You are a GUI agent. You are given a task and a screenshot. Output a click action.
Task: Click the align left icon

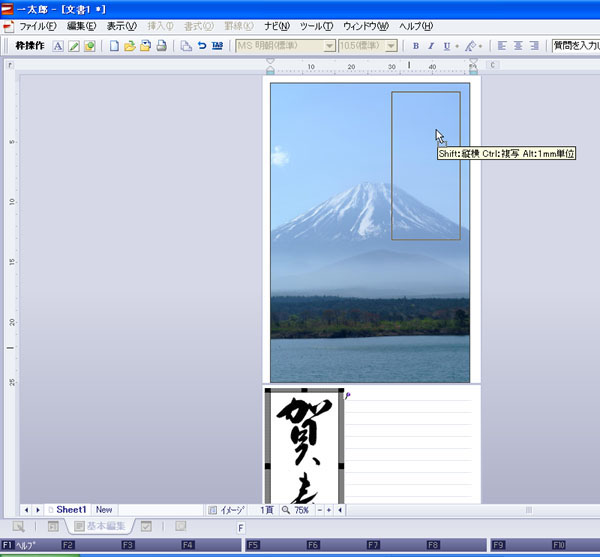(502, 46)
